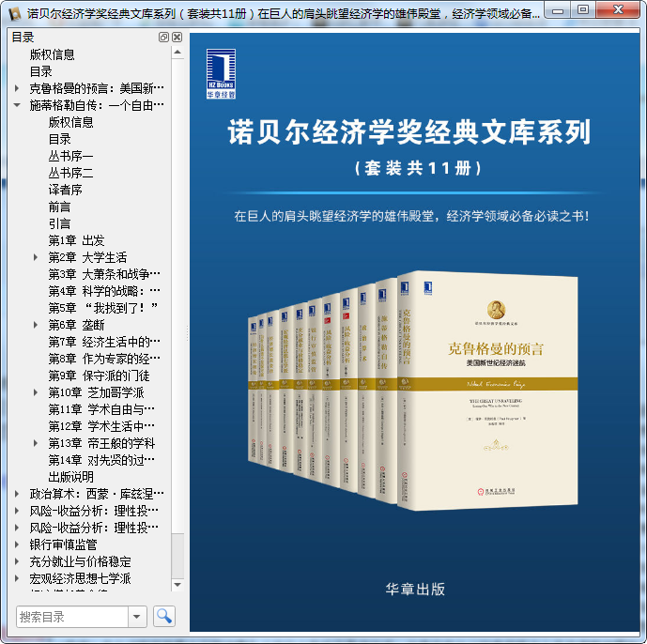Open 施蒂格勒自传：一个自由… entry
This screenshot has height=644, width=647.
click(x=97, y=105)
